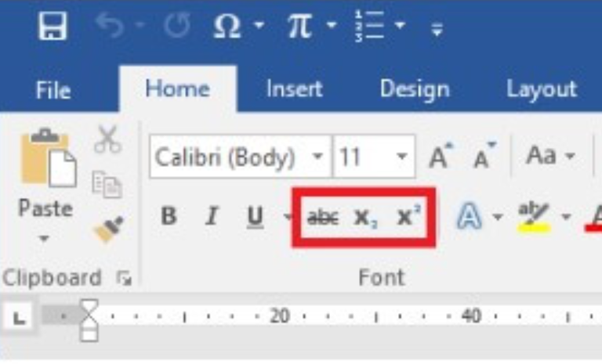Expand the Change Case Aa dropdown
This screenshot has width=602, height=364.
pos(550,156)
